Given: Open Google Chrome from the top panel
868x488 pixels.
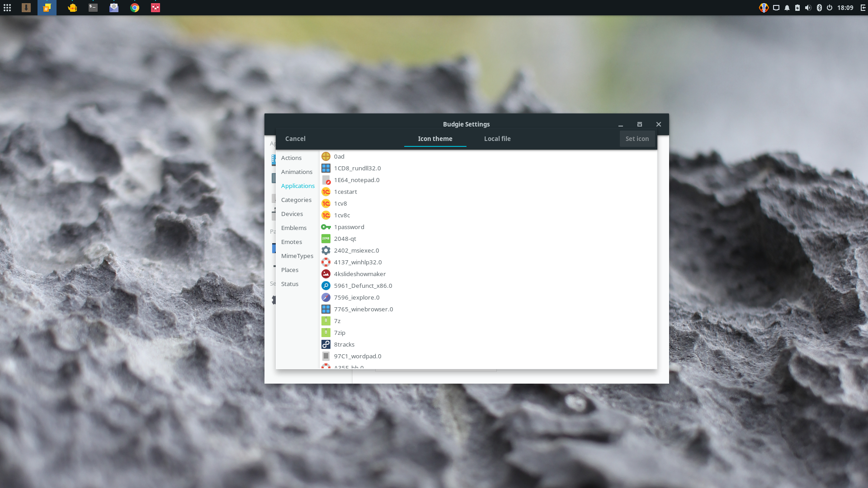Looking at the screenshot, I should [135, 8].
